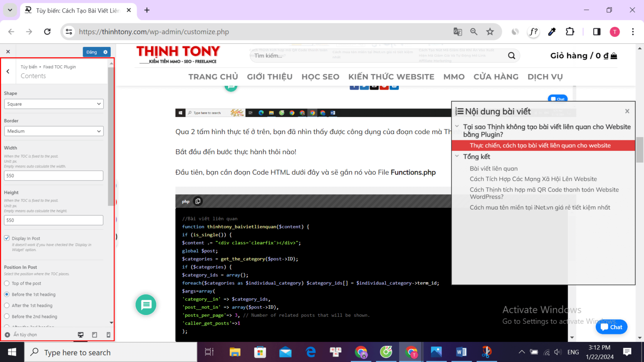Image resolution: width=644 pixels, height=362 pixels.
Task: Click the gear icon beside the Đăng button
Action: tap(105, 52)
